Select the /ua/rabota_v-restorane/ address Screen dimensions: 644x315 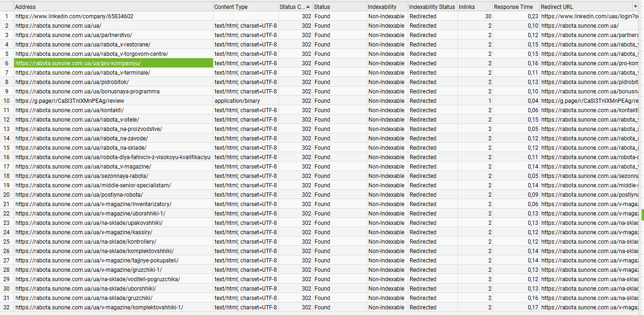(x=83, y=45)
